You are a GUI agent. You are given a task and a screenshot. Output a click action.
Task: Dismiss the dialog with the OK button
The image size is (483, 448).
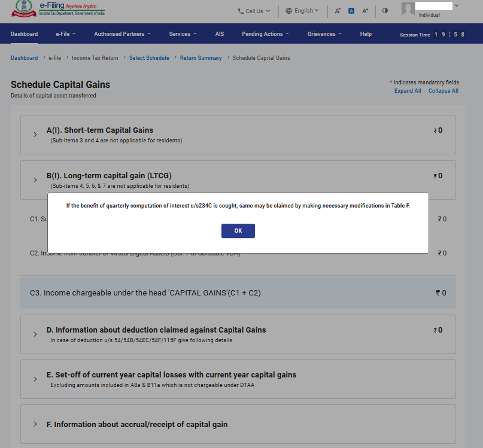pos(238,231)
